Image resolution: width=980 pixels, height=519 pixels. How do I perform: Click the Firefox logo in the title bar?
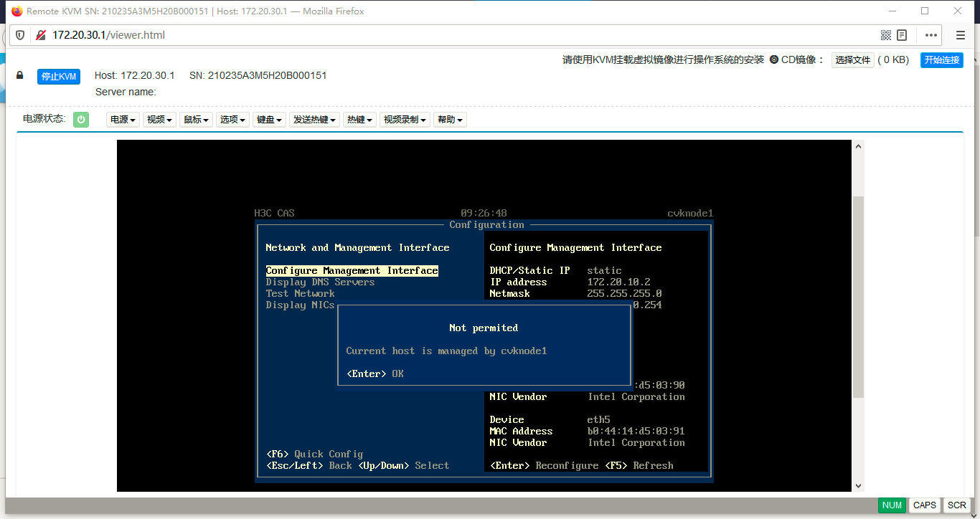17,11
